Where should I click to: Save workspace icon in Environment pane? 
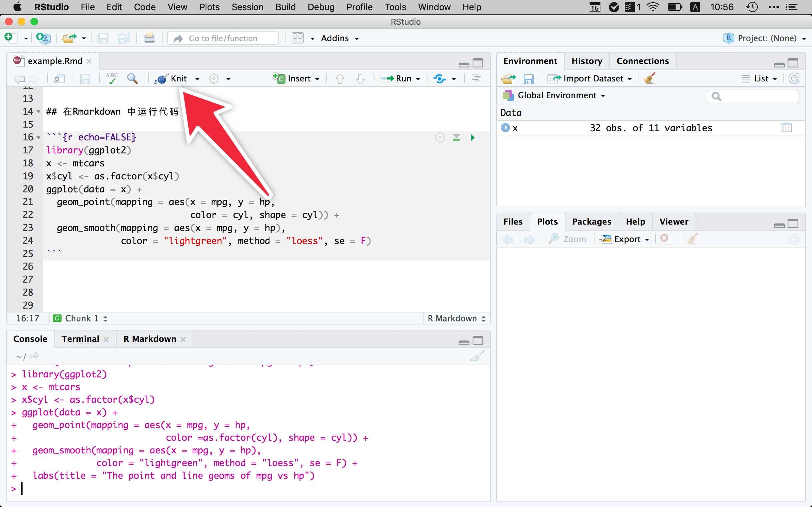tap(528, 79)
